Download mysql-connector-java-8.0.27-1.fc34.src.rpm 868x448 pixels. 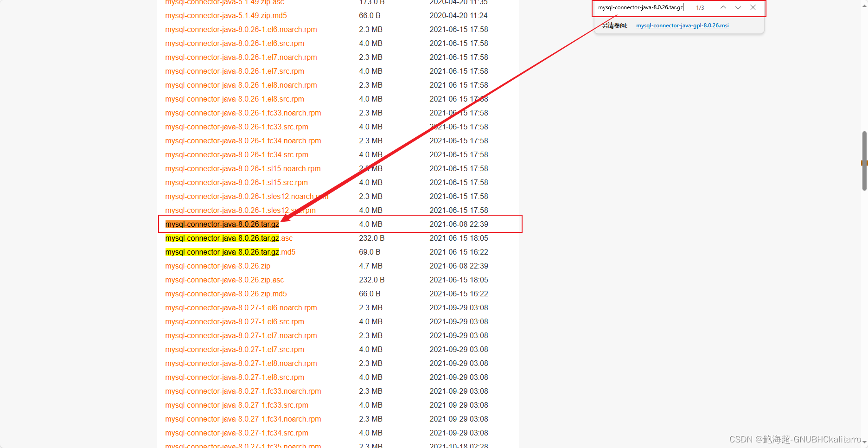coord(236,433)
